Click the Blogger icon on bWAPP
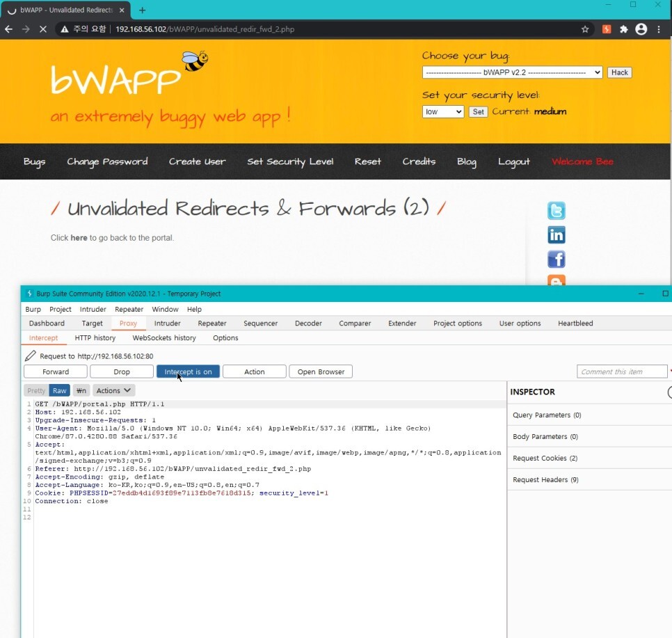Screen dimensions: 672x638 [x=557, y=280]
